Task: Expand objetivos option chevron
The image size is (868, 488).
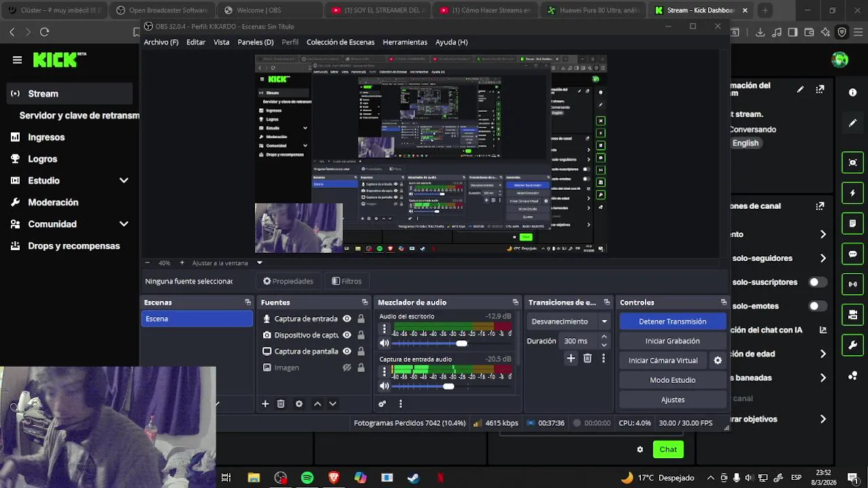Action: point(823,419)
